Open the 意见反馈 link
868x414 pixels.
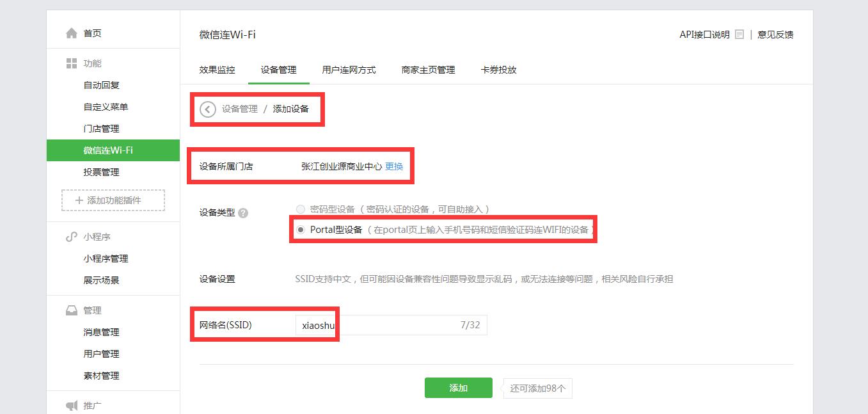pos(775,35)
